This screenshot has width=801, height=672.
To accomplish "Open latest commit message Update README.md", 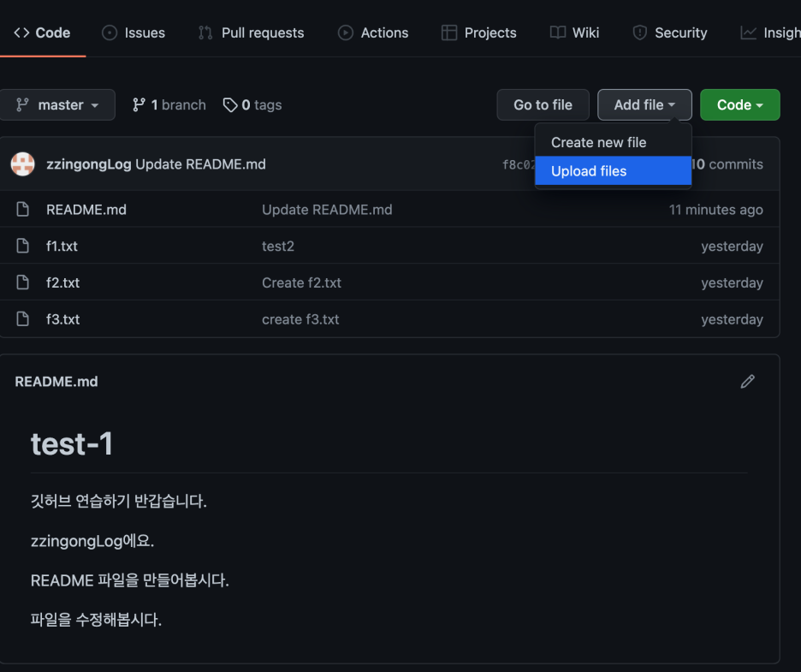I will pos(200,164).
